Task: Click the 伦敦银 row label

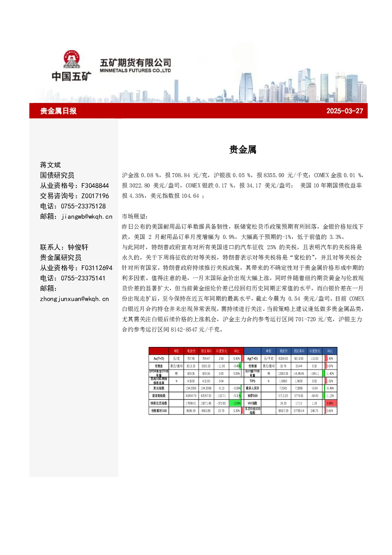Action: click(x=253, y=366)
